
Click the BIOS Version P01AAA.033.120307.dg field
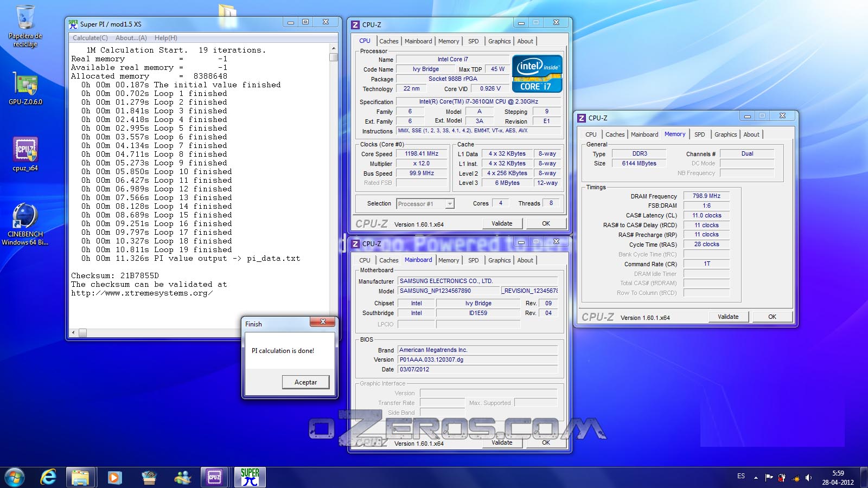pyautogui.click(x=478, y=360)
